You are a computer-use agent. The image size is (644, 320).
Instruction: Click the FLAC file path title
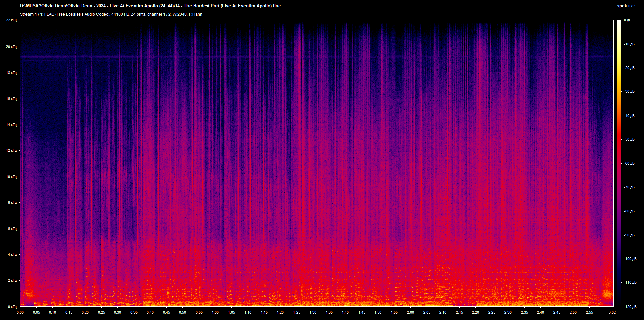click(x=151, y=6)
